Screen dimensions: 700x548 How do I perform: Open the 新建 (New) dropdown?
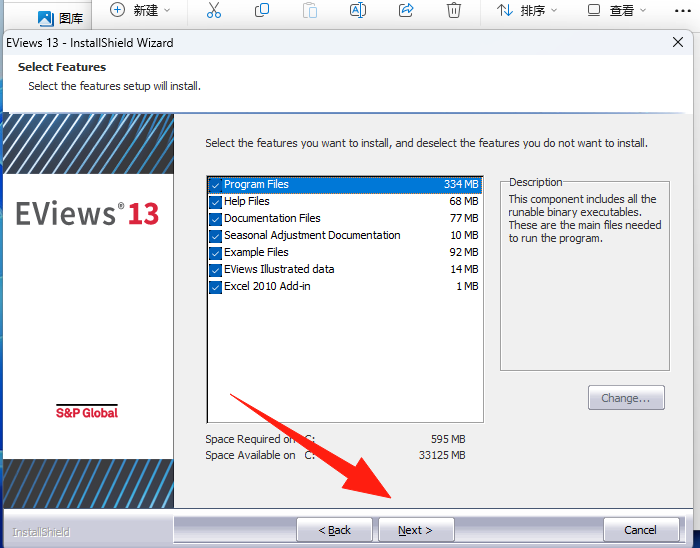[140, 11]
